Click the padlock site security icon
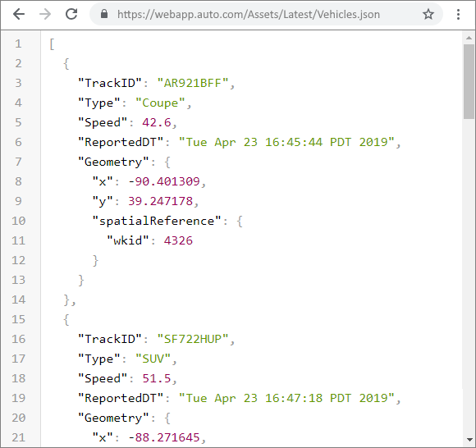This screenshot has width=476, height=448. point(104,14)
